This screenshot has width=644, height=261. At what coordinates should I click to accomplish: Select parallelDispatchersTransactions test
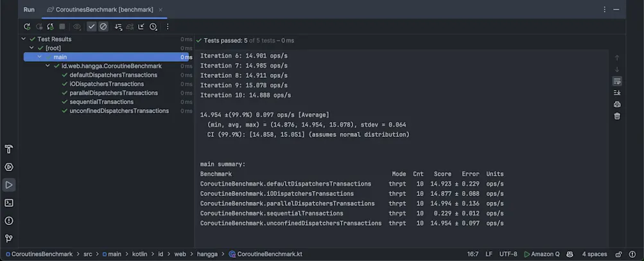(x=114, y=93)
